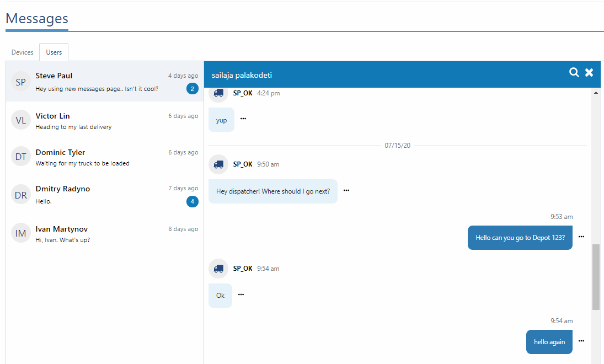Click the truck avatar beside SP_OK's 9:50 message
Viewport: 604px width, 364px height.
218,164
